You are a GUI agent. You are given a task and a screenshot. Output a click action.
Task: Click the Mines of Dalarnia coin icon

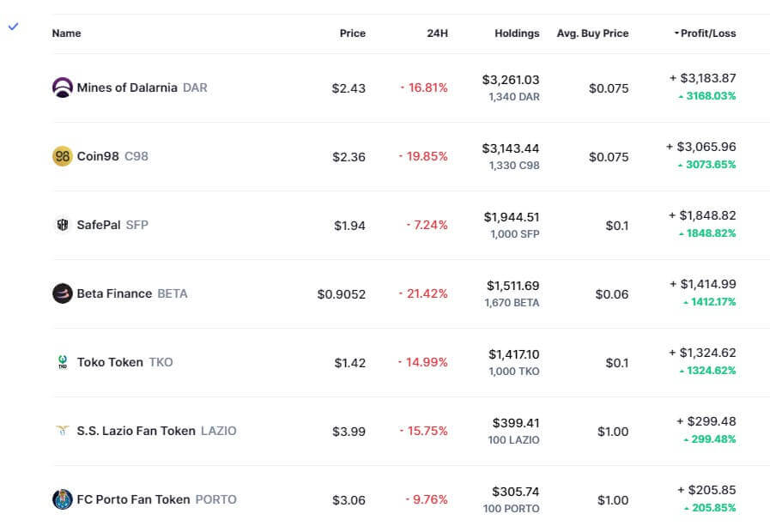(62, 88)
